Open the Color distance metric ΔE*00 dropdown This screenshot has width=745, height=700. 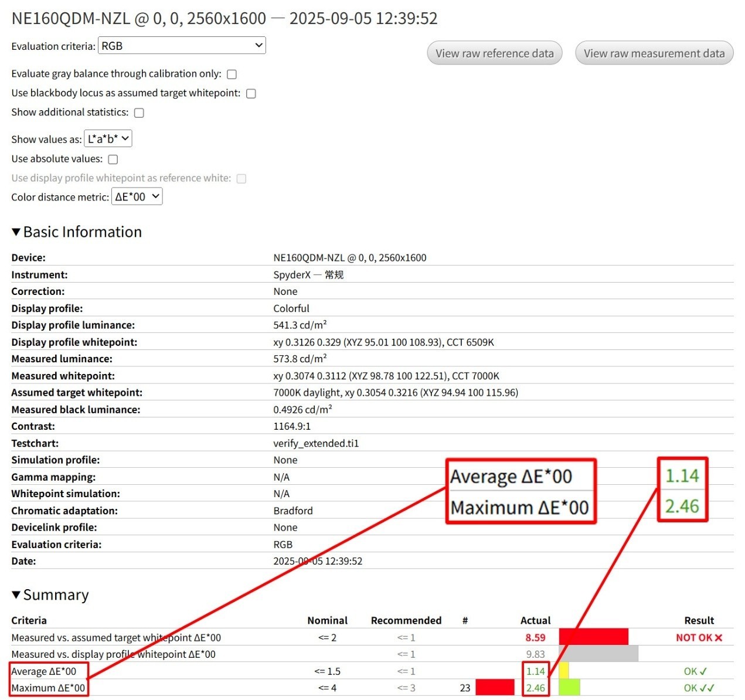(137, 197)
